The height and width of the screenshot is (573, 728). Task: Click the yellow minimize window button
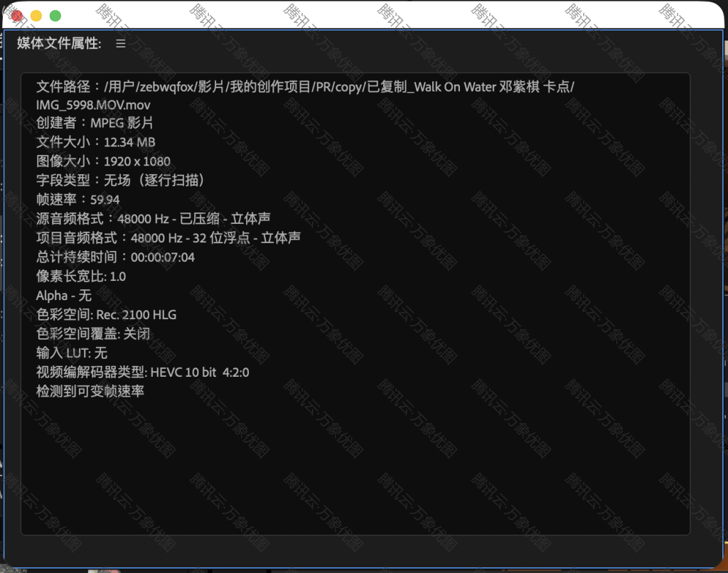36,16
